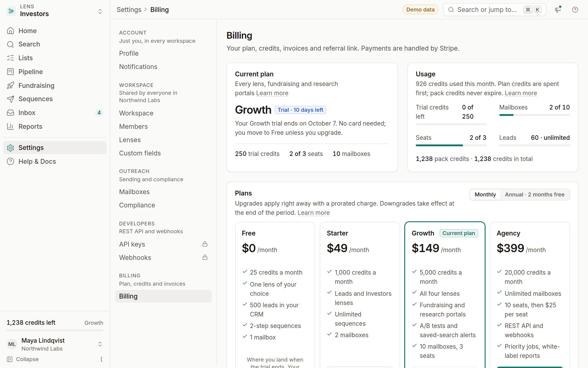Click the Inbox tray icon
588x368 pixels.
click(x=10, y=113)
